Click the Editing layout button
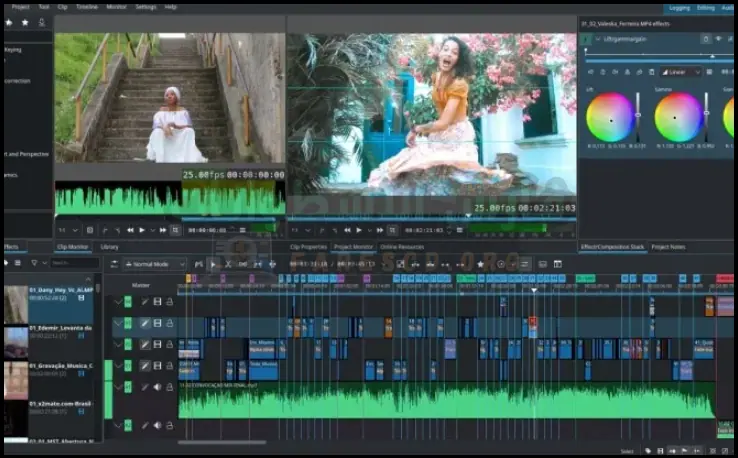Image resolution: width=738 pixels, height=458 pixels. (706, 7)
